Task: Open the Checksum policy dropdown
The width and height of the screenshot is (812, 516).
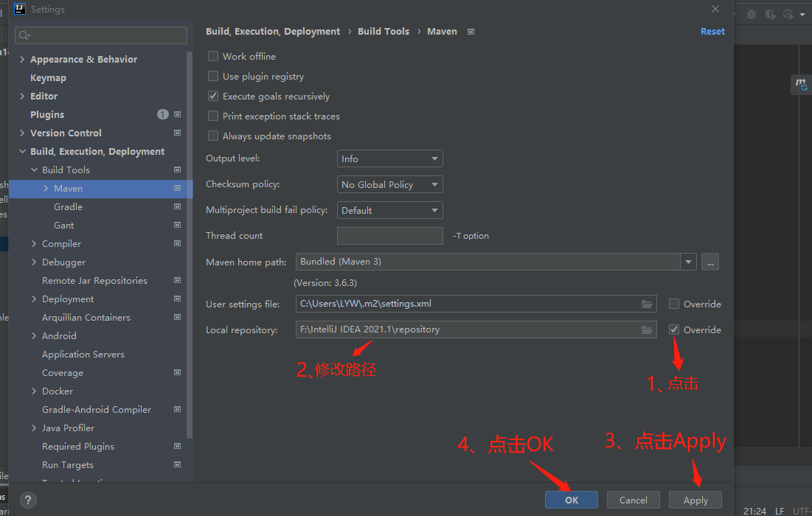Action: [x=390, y=184]
